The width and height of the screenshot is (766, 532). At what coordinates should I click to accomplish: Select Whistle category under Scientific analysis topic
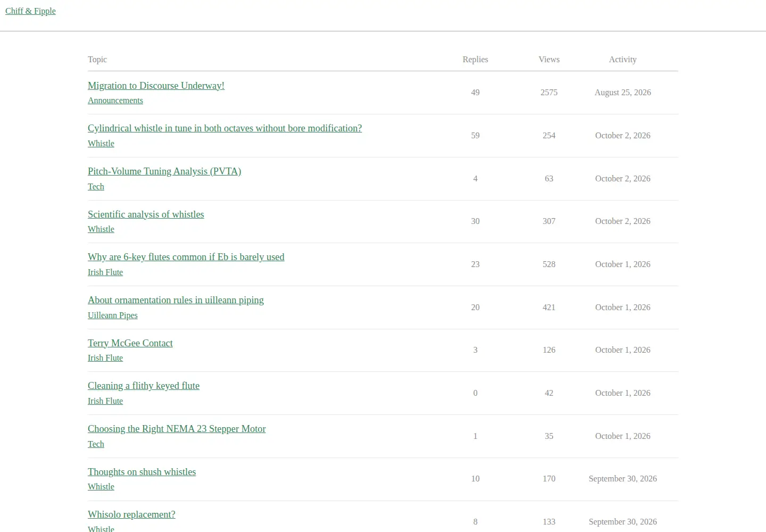pos(101,229)
